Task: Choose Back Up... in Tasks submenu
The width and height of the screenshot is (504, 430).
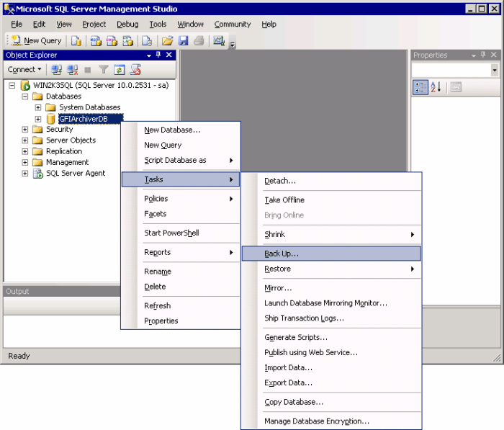Action: click(331, 254)
